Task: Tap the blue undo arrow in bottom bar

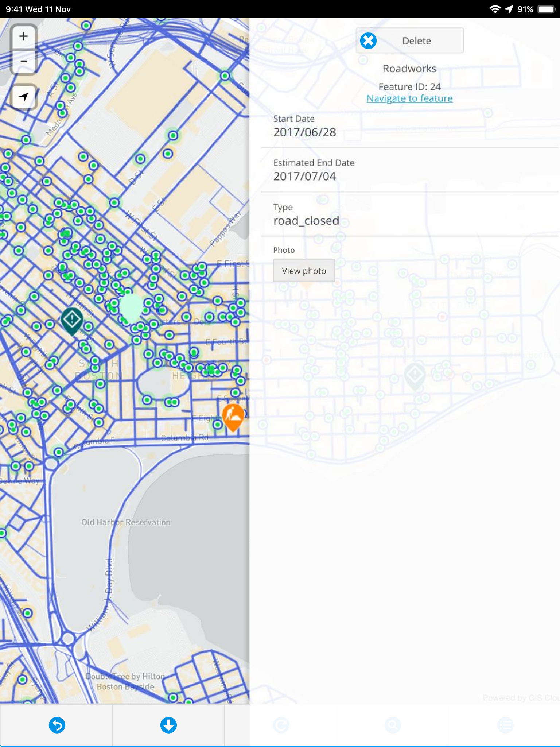Action: click(57, 725)
